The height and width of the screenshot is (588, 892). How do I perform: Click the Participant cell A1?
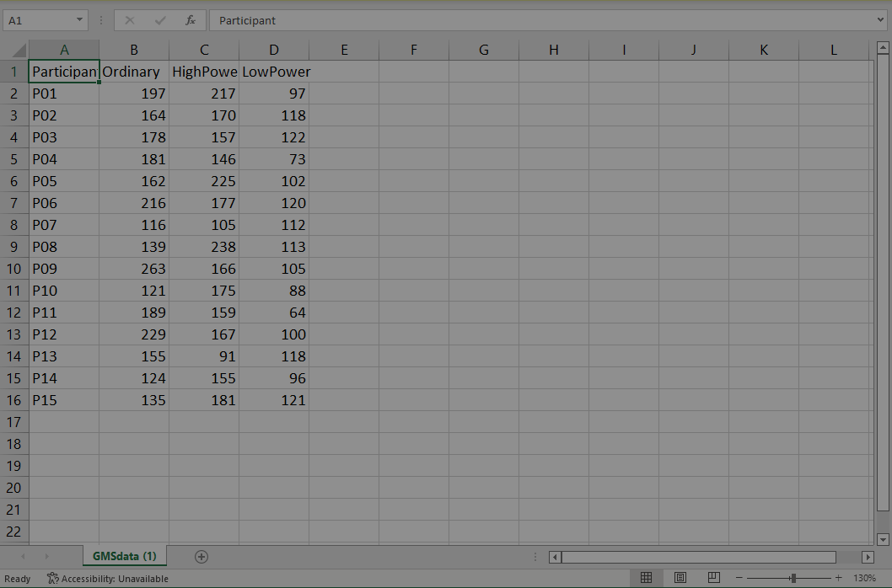tap(64, 72)
